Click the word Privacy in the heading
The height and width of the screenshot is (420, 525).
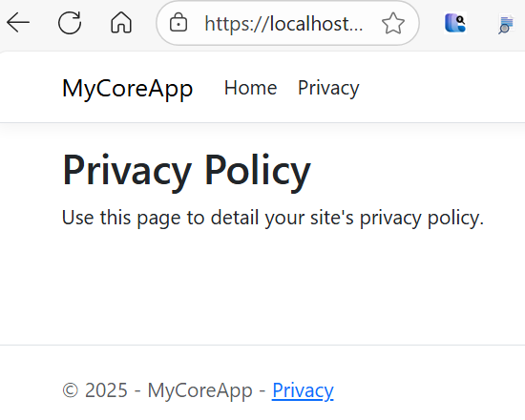[x=127, y=170]
